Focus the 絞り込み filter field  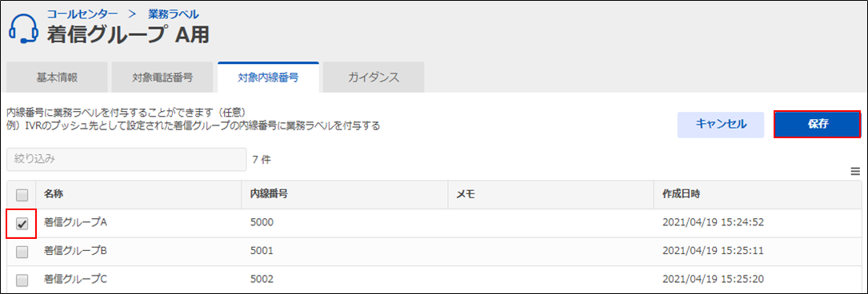126,159
